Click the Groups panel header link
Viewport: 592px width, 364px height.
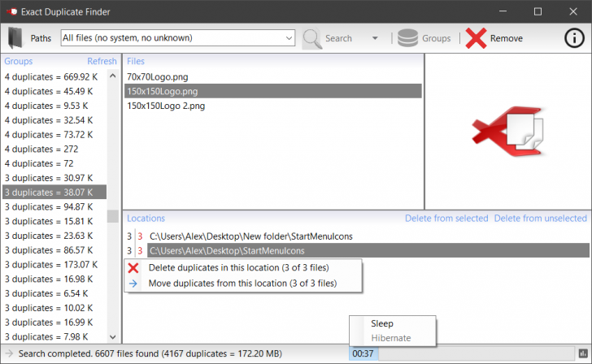point(19,61)
